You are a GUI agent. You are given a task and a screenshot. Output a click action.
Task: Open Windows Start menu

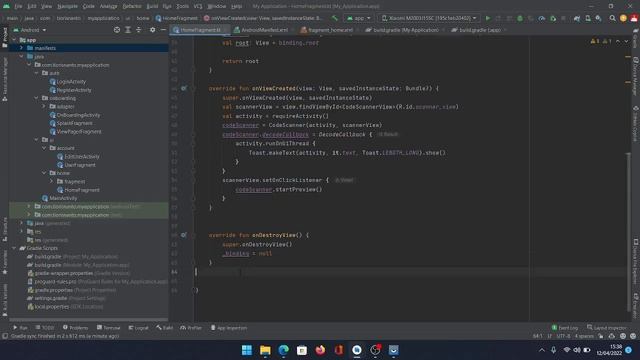pos(247,350)
